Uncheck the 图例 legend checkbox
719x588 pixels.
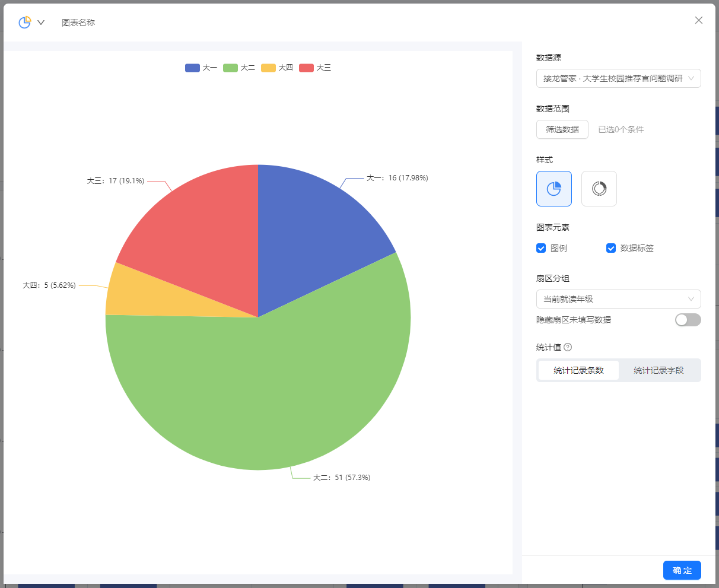(541, 248)
